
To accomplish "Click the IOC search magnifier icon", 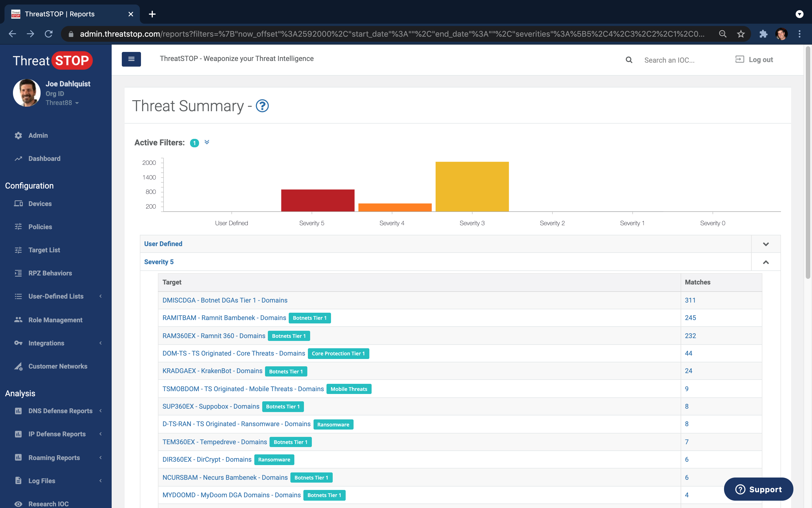I will tap(629, 60).
